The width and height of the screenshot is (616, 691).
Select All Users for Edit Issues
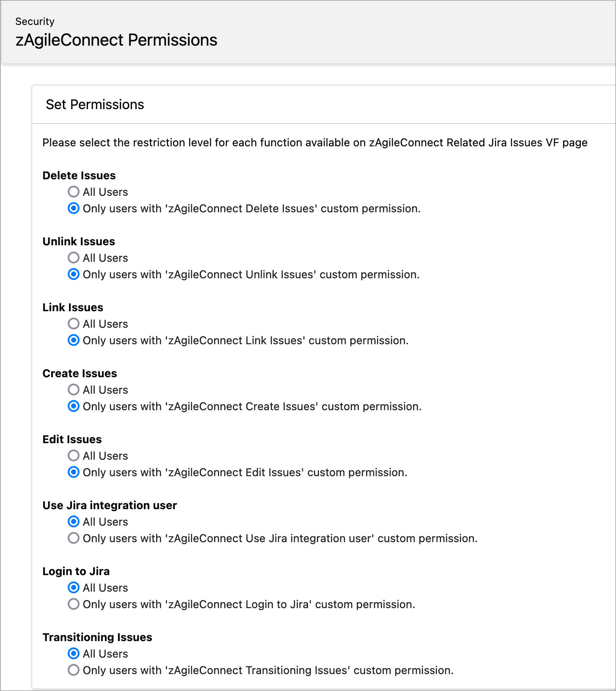point(74,456)
